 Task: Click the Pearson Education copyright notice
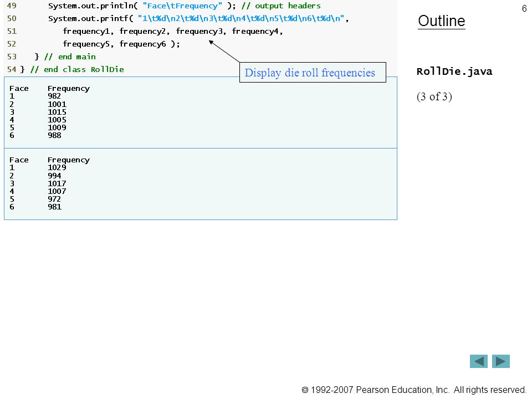[414, 390]
